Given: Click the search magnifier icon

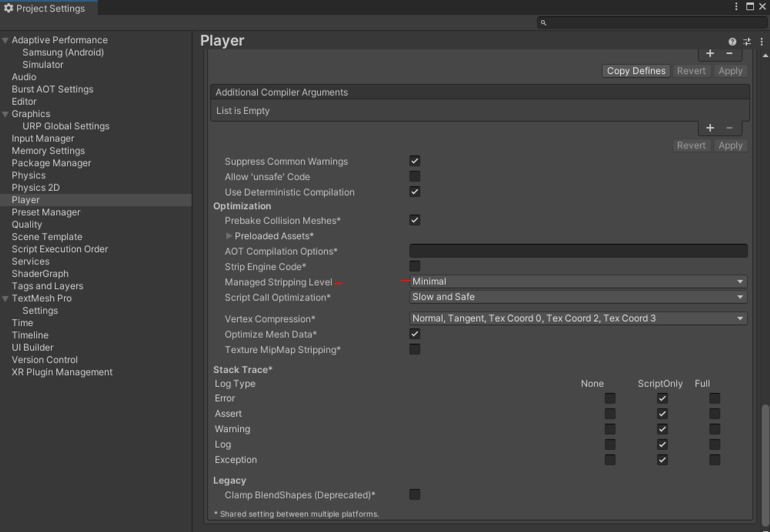Looking at the screenshot, I should click(x=543, y=22).
